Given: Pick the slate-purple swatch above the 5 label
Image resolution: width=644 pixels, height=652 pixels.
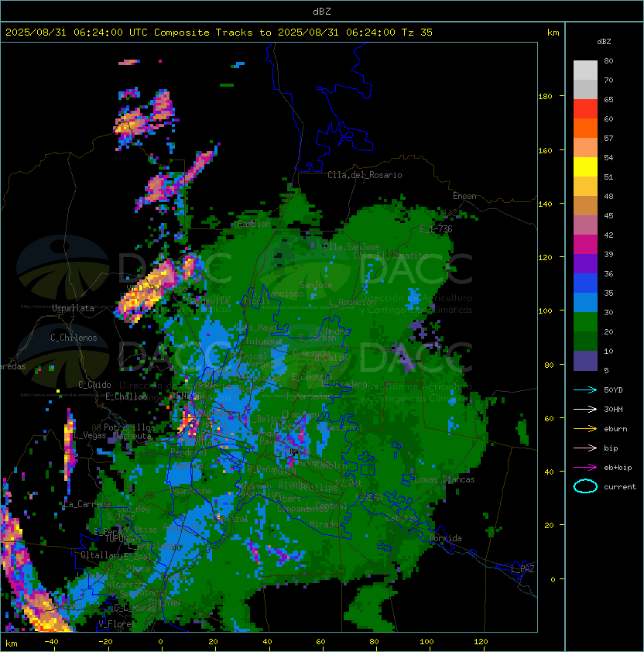Looking at the screenshot, I should 585,361.
